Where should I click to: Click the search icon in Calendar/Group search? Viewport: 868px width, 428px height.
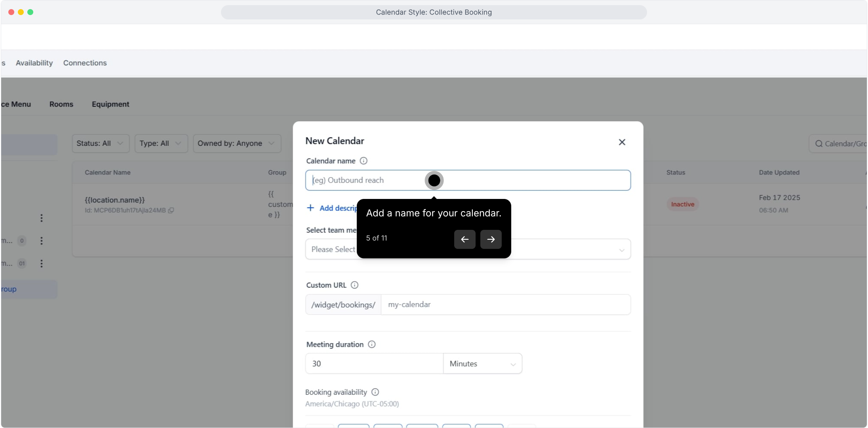(819, 144)
